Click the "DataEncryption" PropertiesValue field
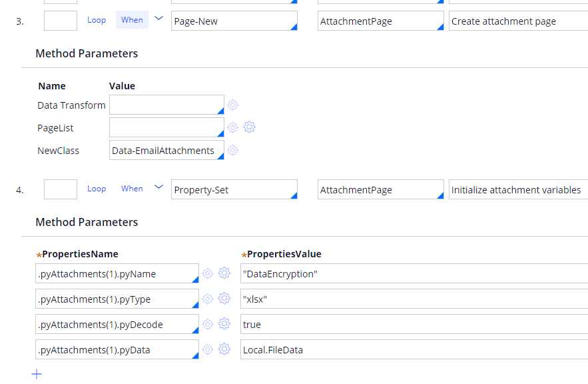 click(x=413, y=274)
